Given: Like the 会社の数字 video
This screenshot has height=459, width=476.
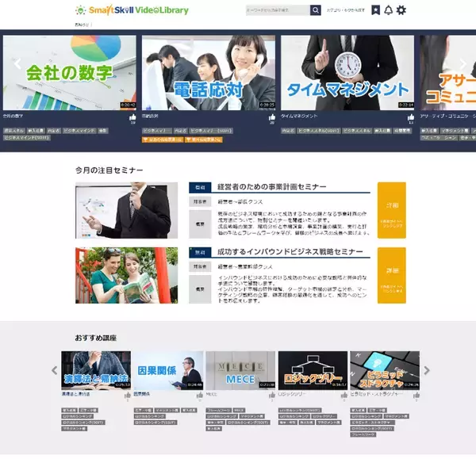Looking at the screenshot, I should click(x=132, y=117).
